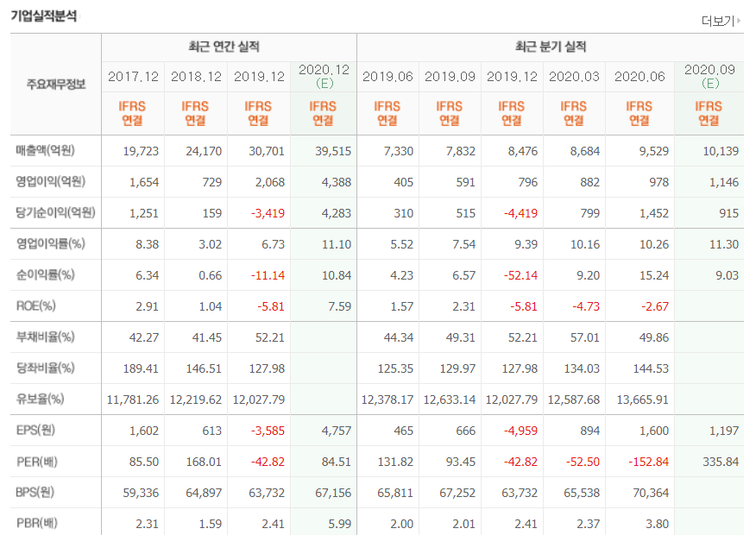Click operating profit value 1,146
Image resolution: width=756 pixels, height=535 pixels.
pos(724,182)
